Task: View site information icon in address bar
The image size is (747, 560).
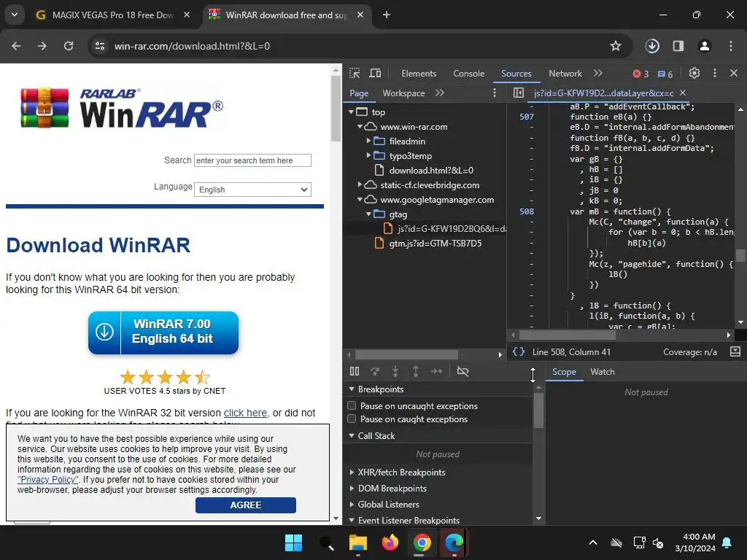Action: 100,46
